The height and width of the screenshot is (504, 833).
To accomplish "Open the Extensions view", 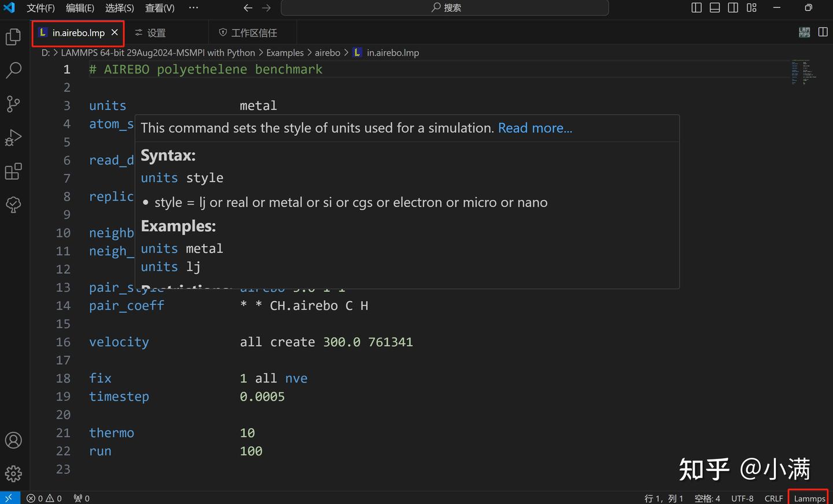I will click(13, 171).
